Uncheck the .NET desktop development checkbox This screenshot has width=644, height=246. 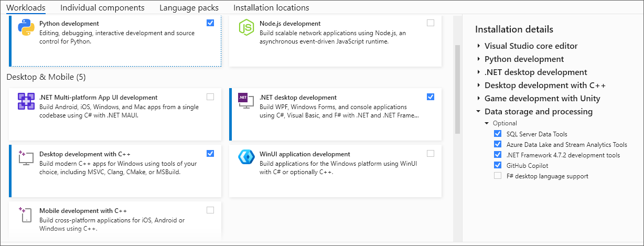431,97
